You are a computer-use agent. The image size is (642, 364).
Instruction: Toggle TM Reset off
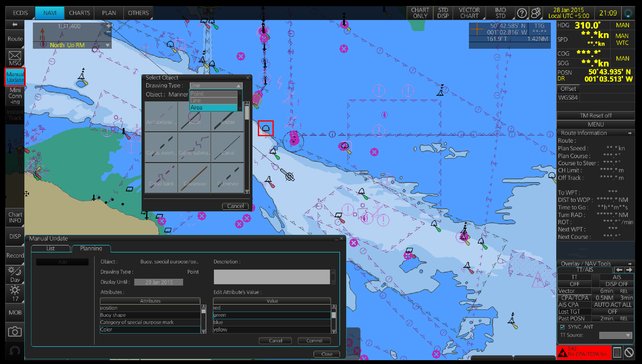coord(596,115)
